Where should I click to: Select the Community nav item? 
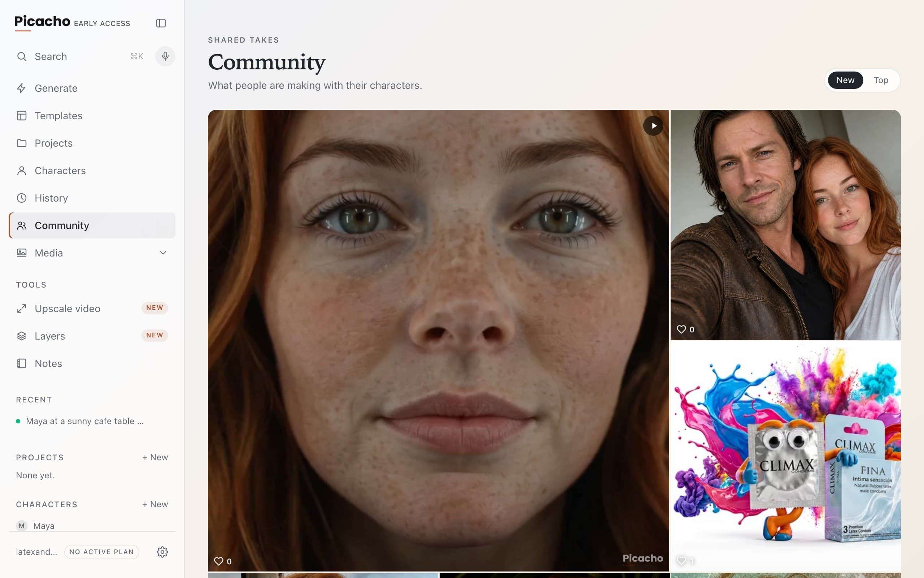(x=92, y=225)
